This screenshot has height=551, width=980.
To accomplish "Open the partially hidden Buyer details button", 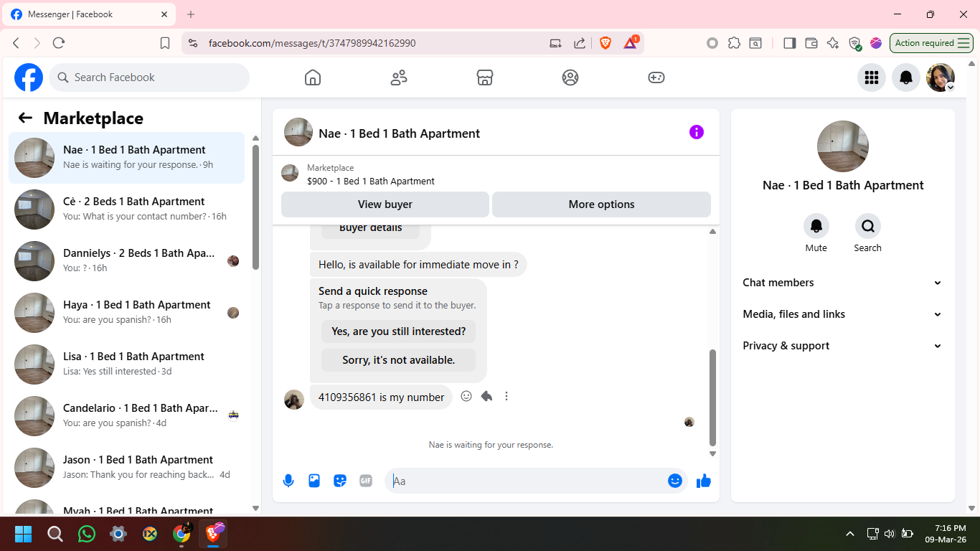I will coord(370,230).
